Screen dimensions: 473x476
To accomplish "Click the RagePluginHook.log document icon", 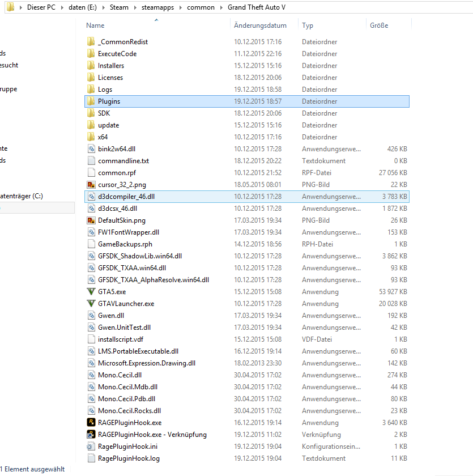I will (x=91, y=458).
